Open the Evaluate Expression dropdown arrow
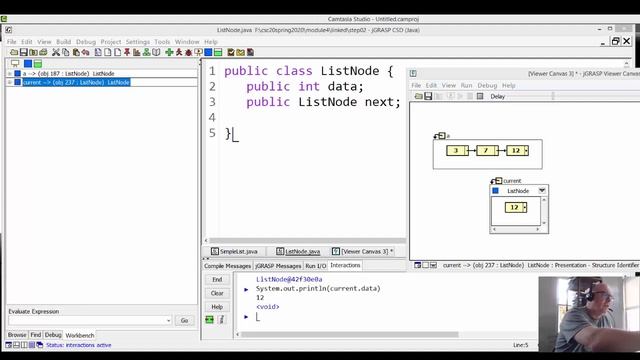This screenshot has width=640, height=360. pos(169,320)
